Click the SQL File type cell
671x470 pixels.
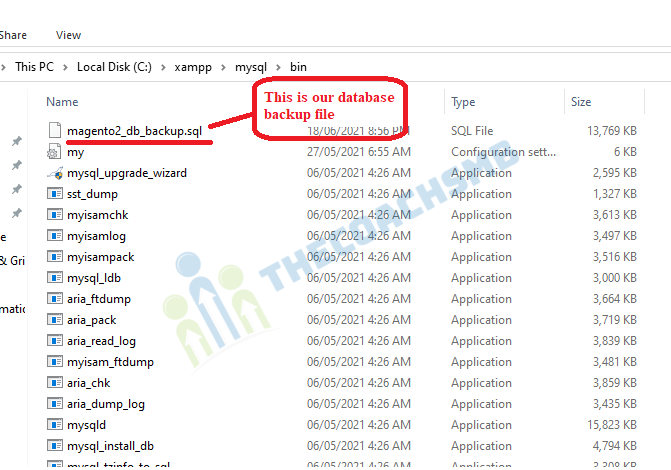[x=472, y=131]
